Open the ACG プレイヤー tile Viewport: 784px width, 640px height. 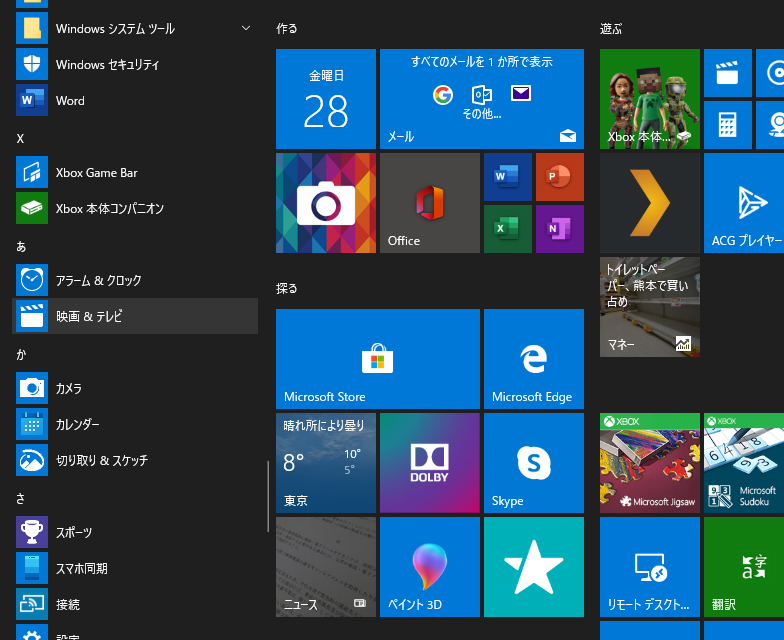[744, 203]
